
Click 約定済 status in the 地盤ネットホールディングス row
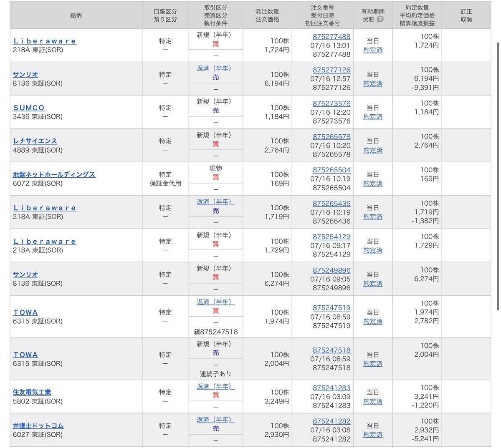[373, 184]
